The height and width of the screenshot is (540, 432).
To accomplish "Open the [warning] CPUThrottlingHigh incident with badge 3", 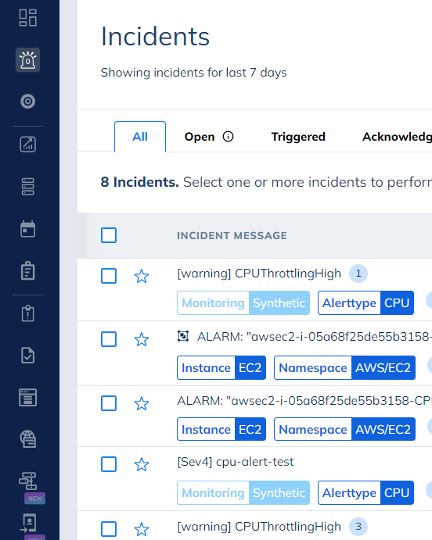I will coord(259,527).
